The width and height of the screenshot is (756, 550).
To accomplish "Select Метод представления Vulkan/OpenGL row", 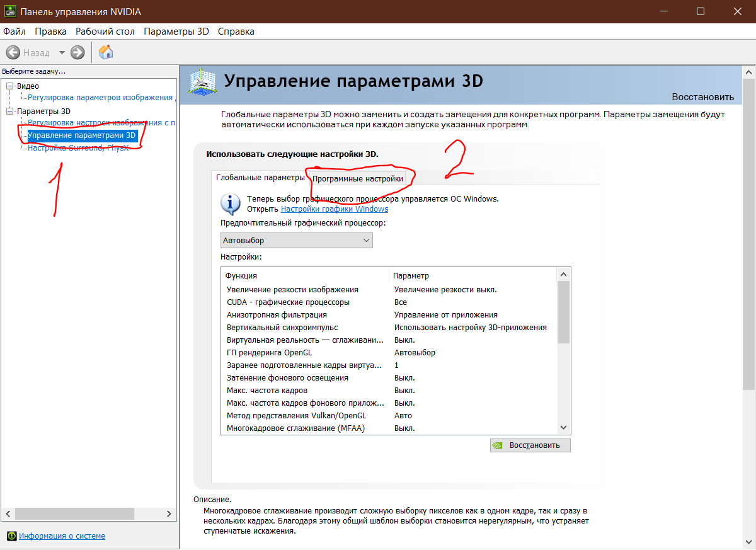I will (389, 416).
